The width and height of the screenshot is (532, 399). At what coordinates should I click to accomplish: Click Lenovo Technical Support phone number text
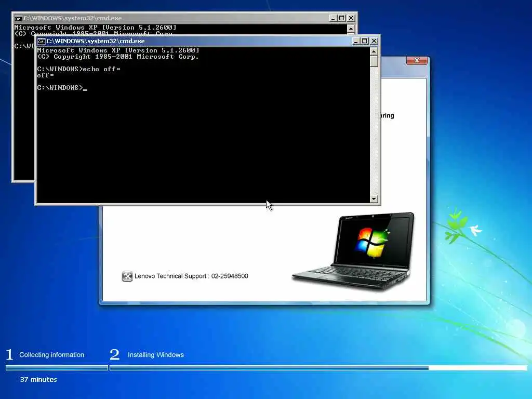230,276
